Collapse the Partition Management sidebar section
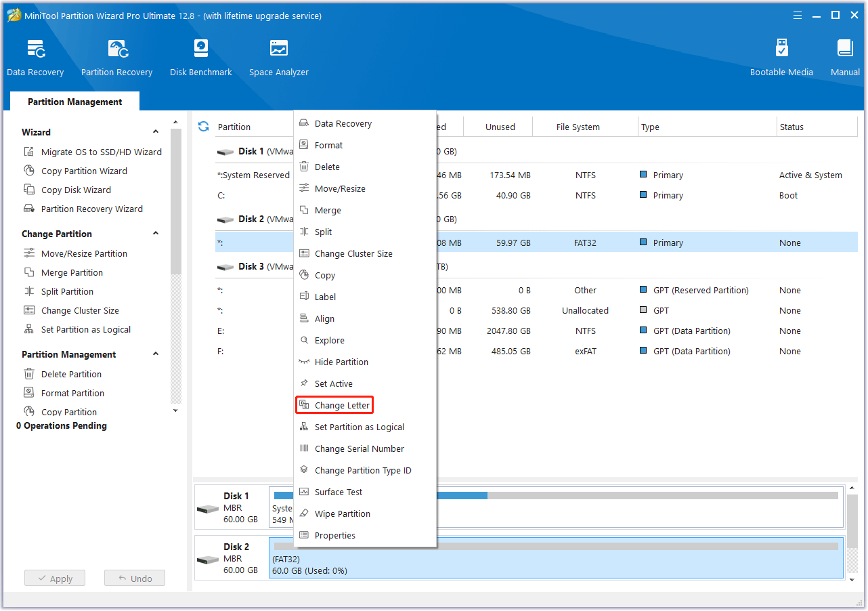This screenshot has height=611, width=868. click(x=156, y=354)
